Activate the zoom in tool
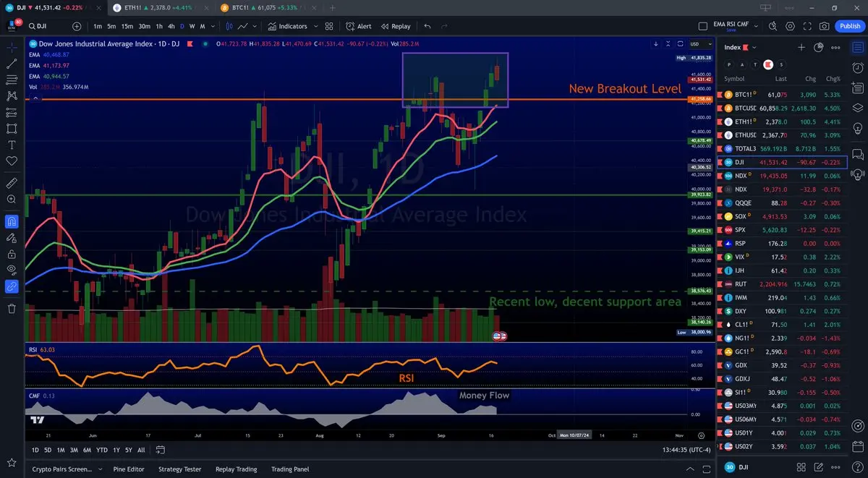 (12, 199)
